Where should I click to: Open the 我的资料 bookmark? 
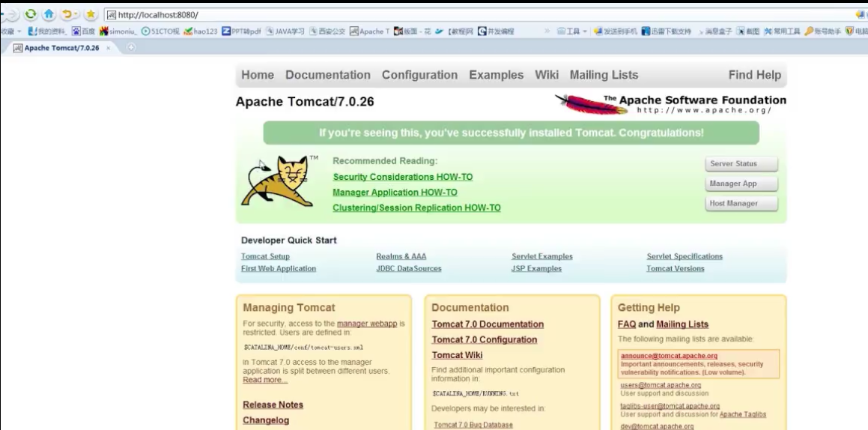coord(47,31)
